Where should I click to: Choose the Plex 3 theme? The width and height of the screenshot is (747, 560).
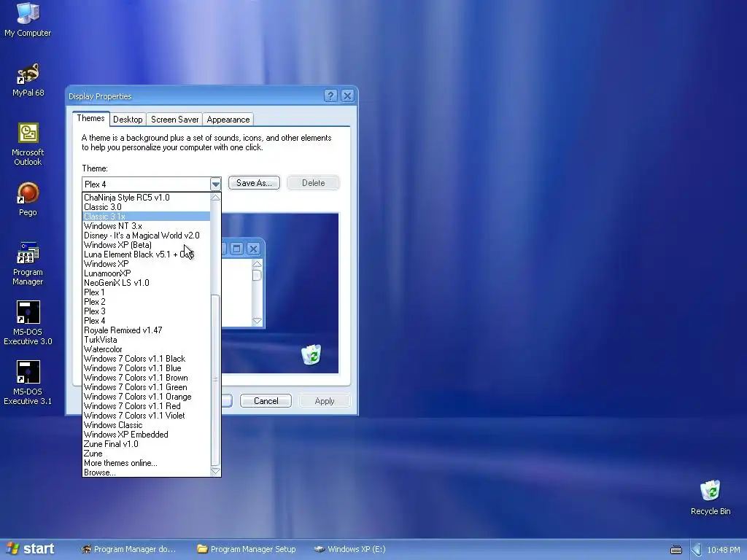(x=146, y=311)
